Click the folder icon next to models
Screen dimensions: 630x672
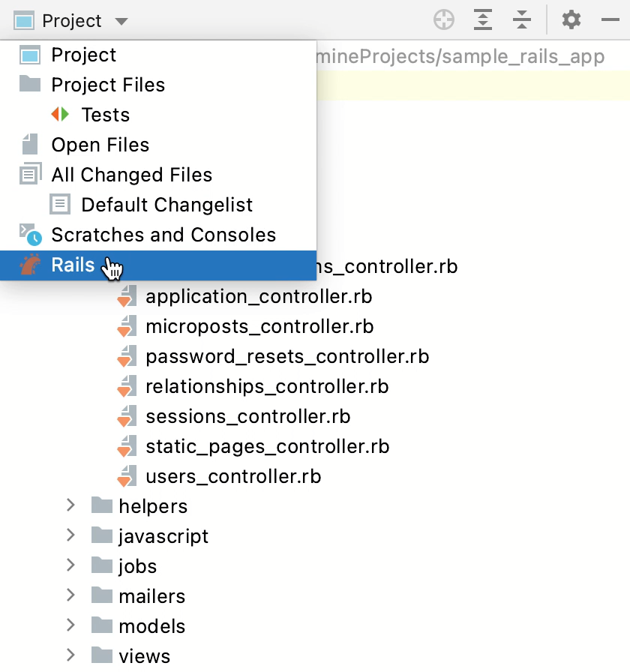click(x=102, y=625)
